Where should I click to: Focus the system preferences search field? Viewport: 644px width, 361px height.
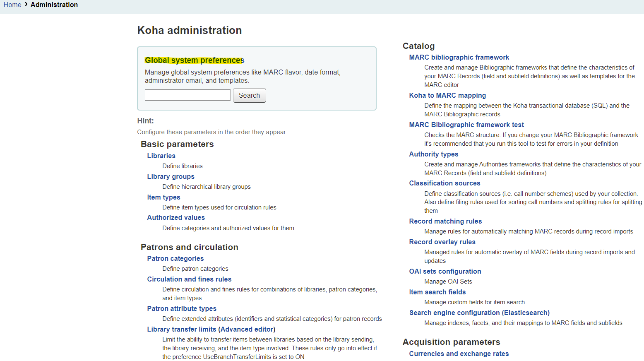188,95
